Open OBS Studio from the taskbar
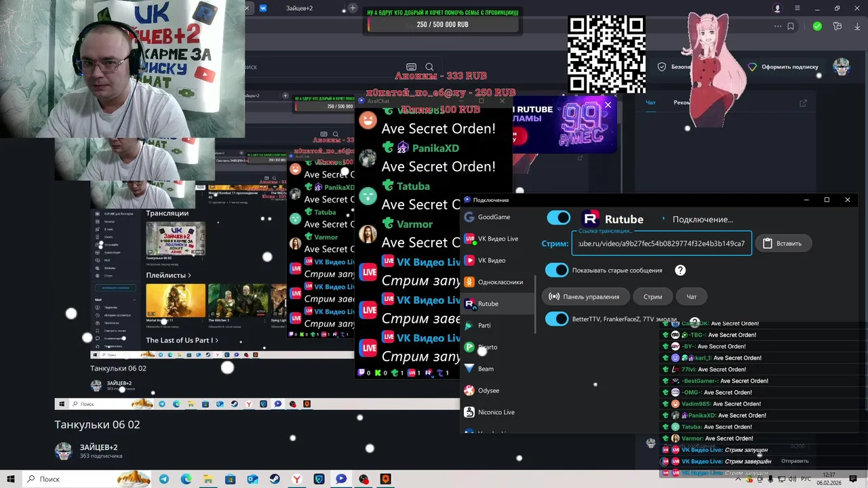This screenshot has width=868, height=488. 363,479
